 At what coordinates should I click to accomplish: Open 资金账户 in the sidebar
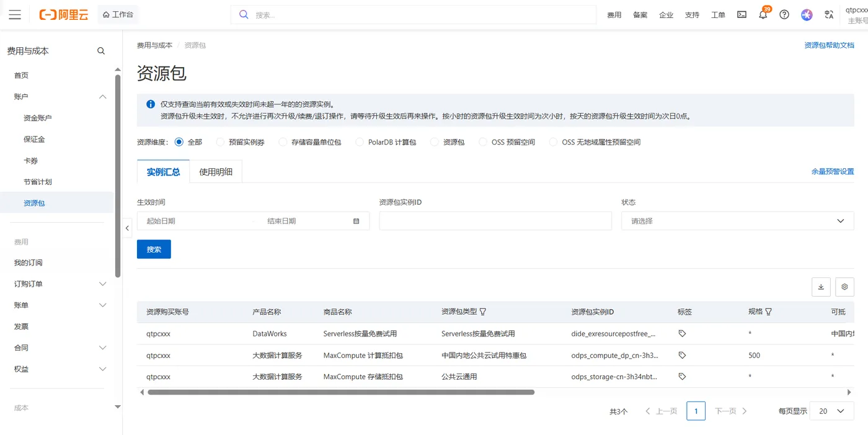[38, 118]
